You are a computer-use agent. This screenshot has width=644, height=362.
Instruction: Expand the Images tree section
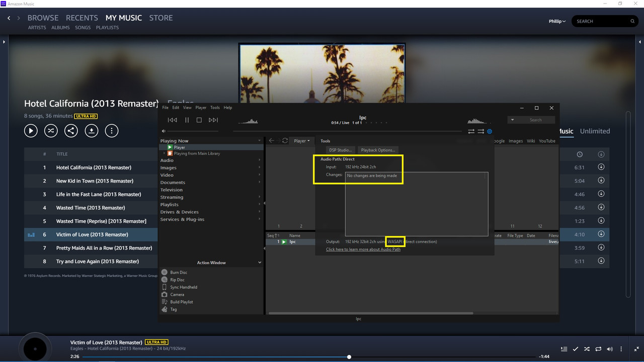click(x=260, y=167)
